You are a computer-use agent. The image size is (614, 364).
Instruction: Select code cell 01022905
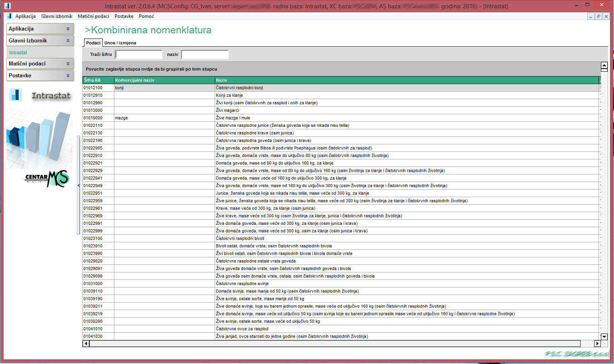tap(98, 148)
